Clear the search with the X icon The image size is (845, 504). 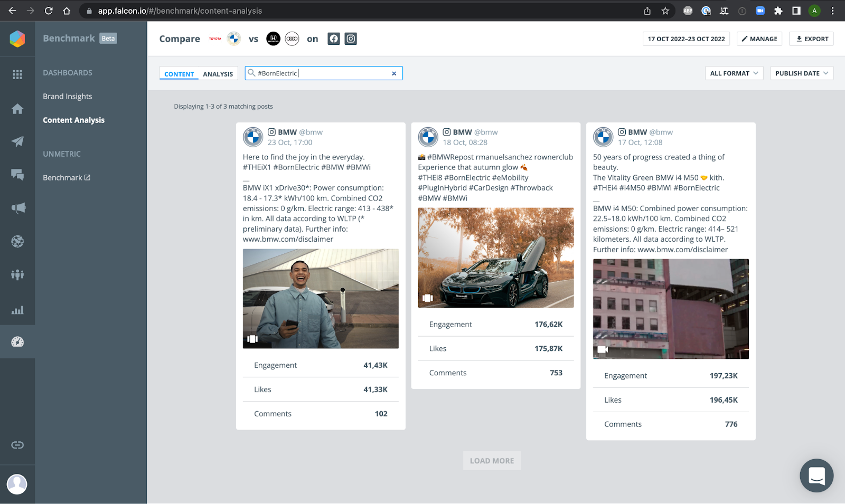coord(394,73)
